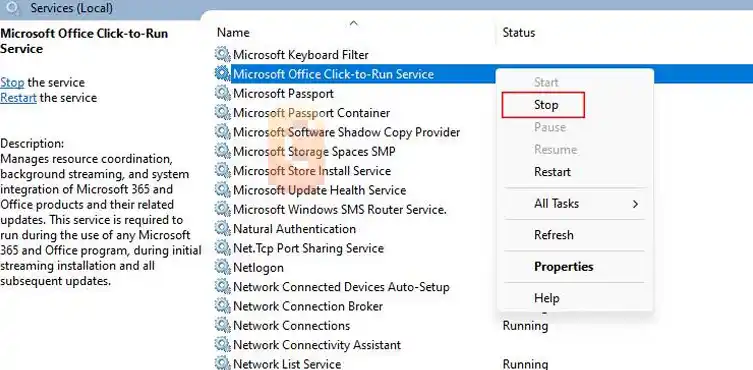Viewport: 753px width, 370px height.
Task: Click gear icon beside Microsoft Storage Spaces SMP
Action: (222, 151)
